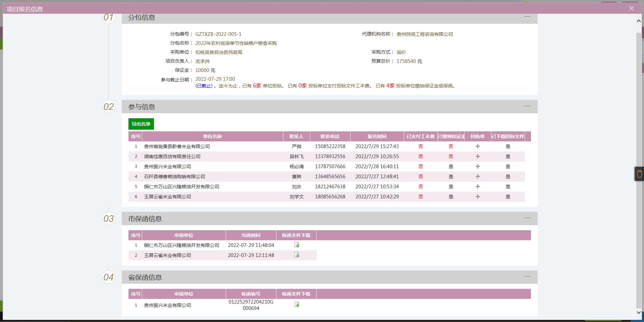Viewport: 644px width, 322px height.
Task: Open receipt plus icon for 玉屏云雀米业有限公司
Action: pyautogui.click(x=478, y=197)
